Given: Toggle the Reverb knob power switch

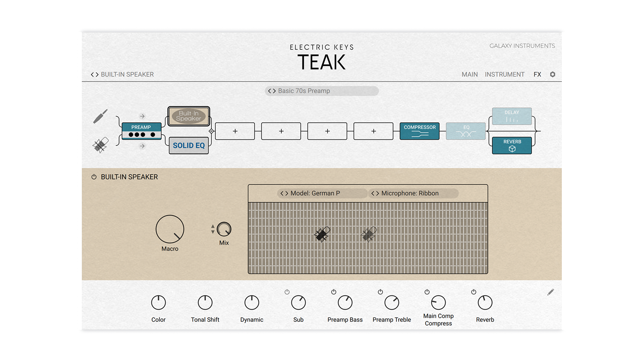Looking at the screenshot, I should (473, 292).
